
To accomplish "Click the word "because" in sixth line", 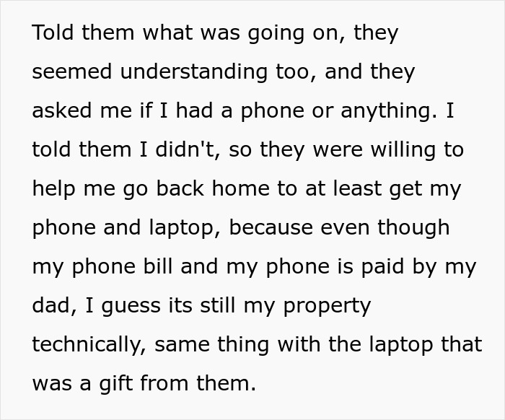I will 271,227.
